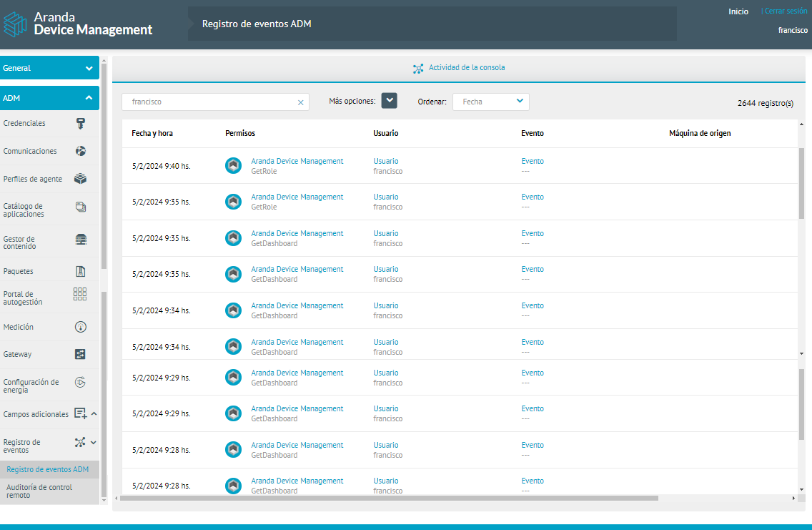
Task: Open the Medición gauge icon
Action: [80, 327]
